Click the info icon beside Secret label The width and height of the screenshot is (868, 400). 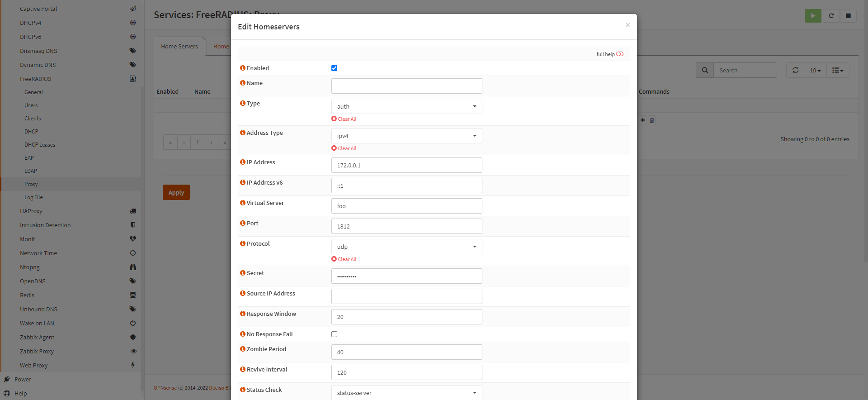pyautogui.click(x=243, y=273)
